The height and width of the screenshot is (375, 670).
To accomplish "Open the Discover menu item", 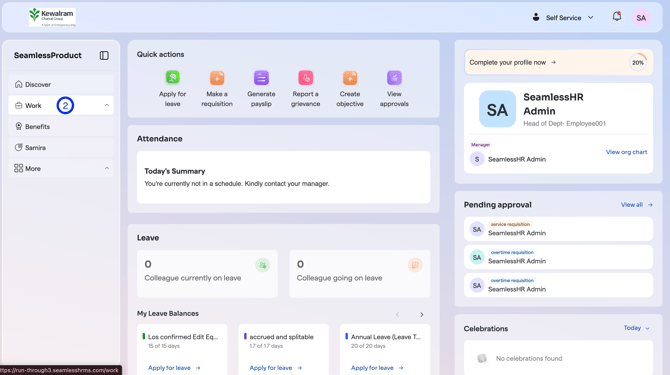I will (61, 85).
